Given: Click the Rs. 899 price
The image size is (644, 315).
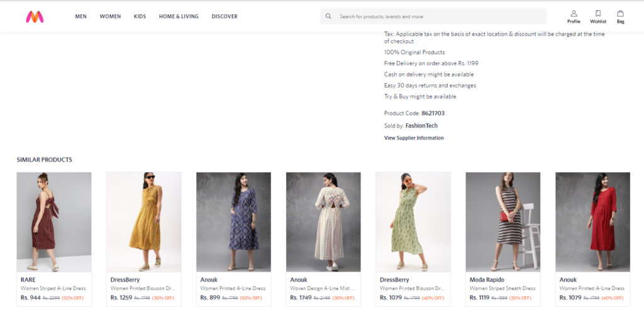Looking at the screenshot, I should tap(210, 297).
